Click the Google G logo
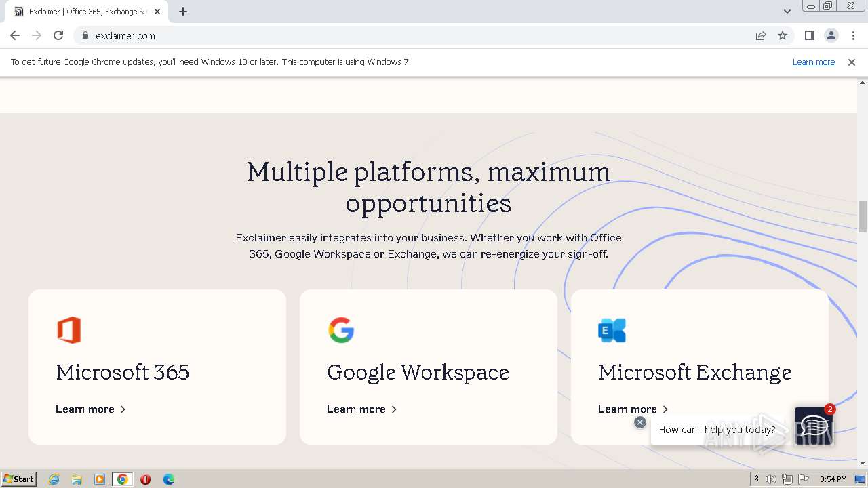The image size is (868, 488). (341, 330)
